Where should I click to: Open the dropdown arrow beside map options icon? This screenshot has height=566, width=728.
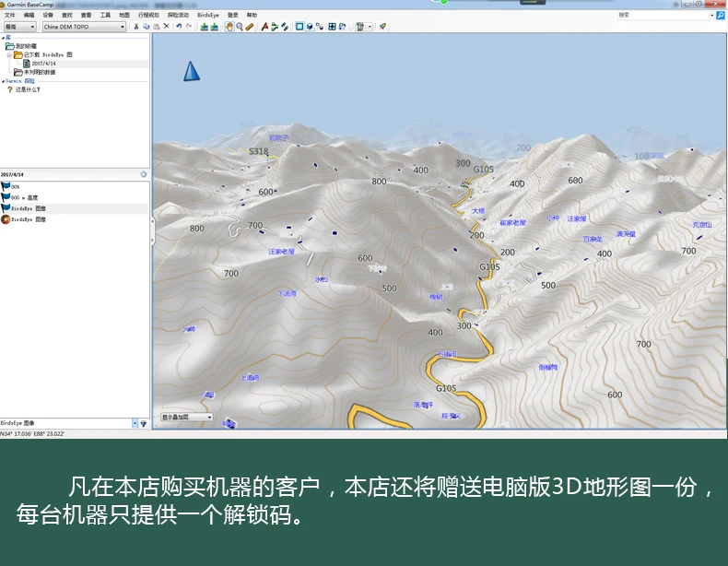(370, 27)
